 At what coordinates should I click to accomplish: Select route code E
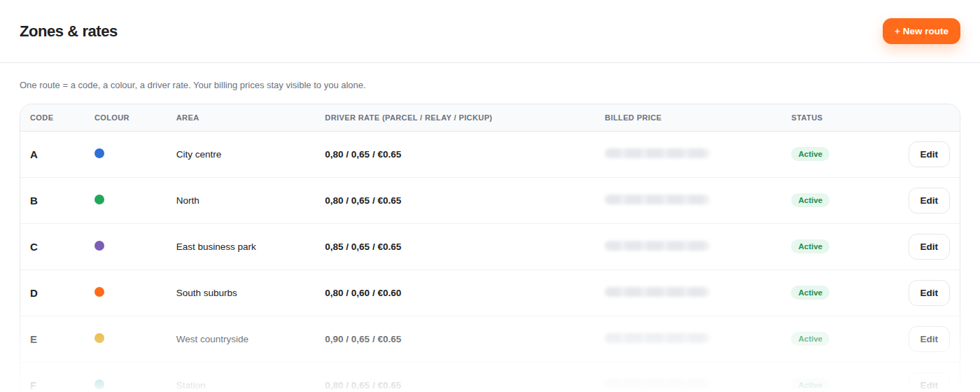click(34, 339)
